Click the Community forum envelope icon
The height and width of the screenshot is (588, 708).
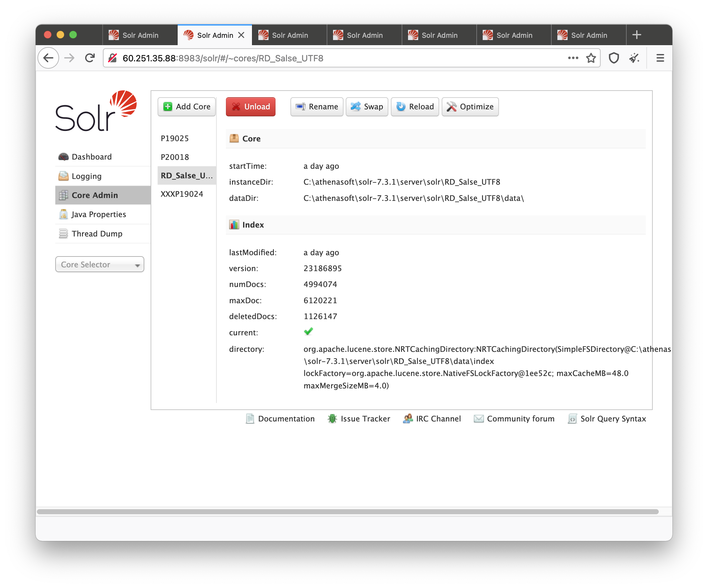479,418
